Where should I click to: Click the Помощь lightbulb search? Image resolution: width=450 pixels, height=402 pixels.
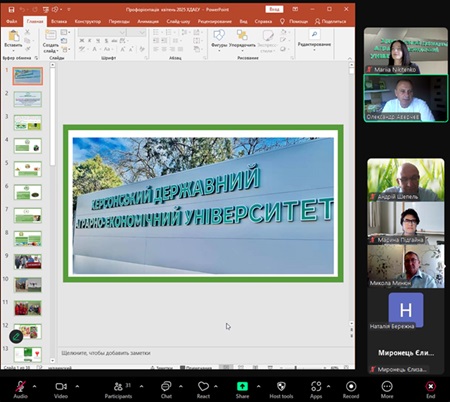coord(294,21)
